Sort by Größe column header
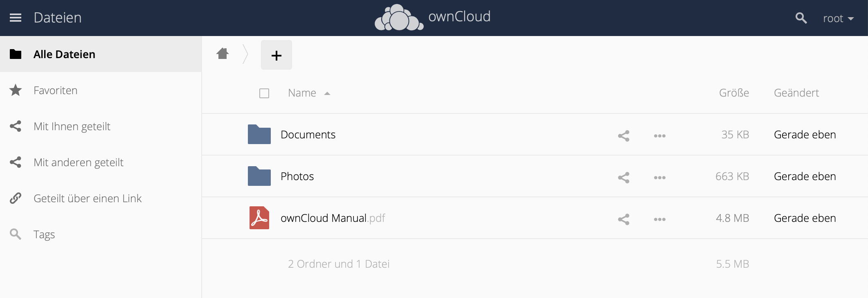Viewport: 868px width, 298px height. coord(734,93)
